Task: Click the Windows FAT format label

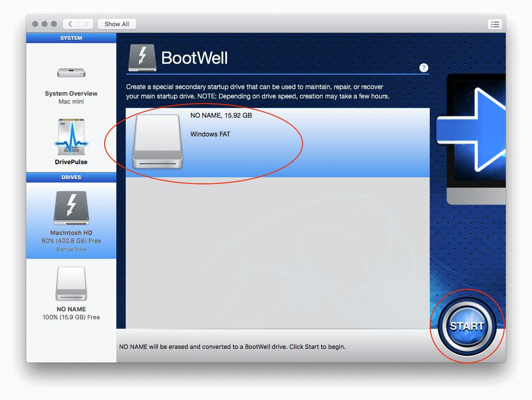Action: pos(210,134)
